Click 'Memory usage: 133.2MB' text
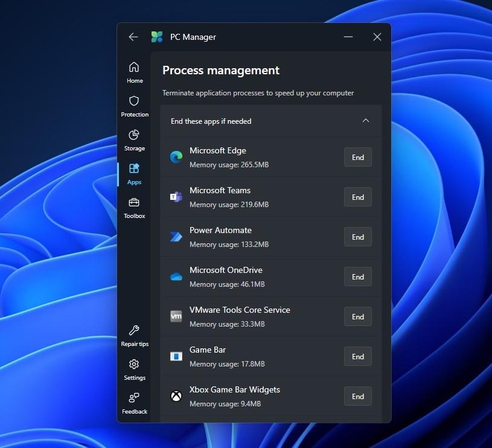492x448 pixels. [x=229, y=245]
